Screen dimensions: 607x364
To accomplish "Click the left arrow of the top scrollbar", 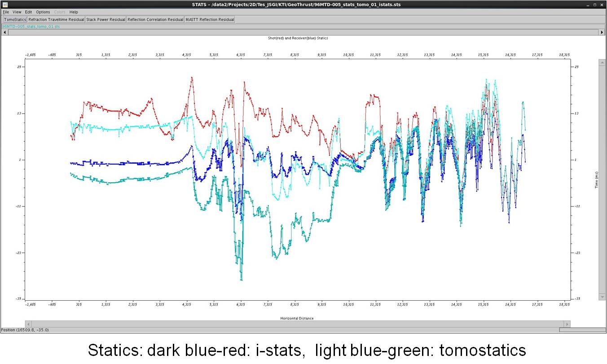I will [x=5, y=32].
